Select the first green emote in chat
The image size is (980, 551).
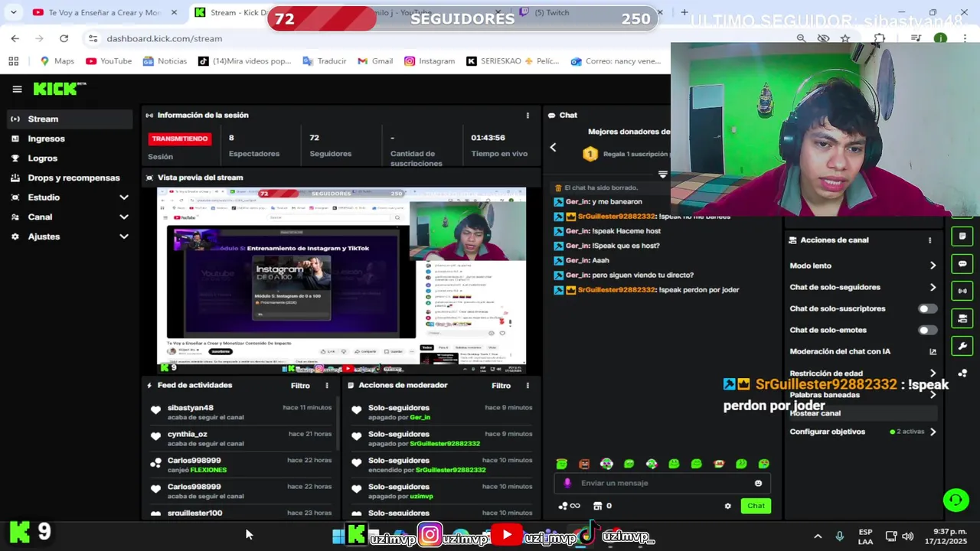pyautogui.click(x=561, y=464)
